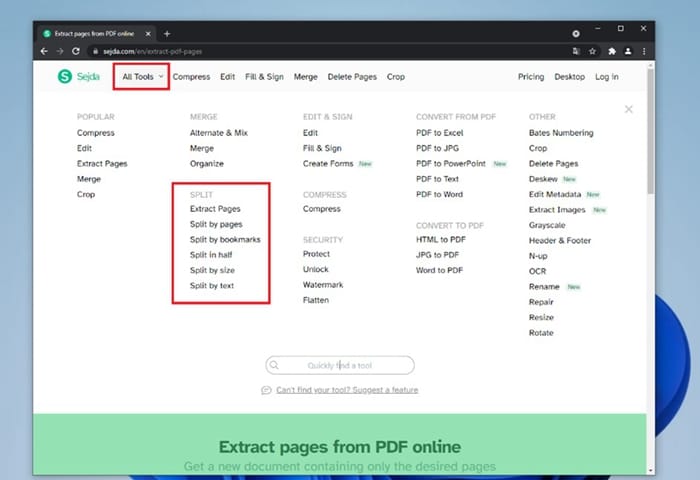The height and width of the screenshot is (480, 700).
Task: Open Fill & Sign in top navigation
Action: [264, 77]
